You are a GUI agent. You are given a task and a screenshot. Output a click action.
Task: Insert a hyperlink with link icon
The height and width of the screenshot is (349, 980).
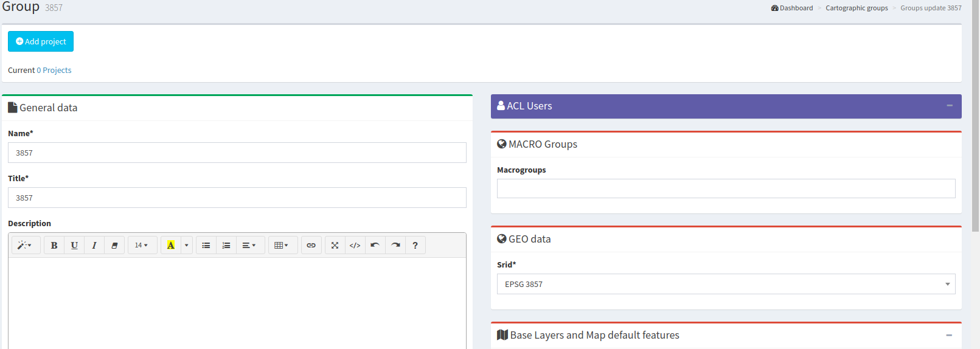(x=311, y=245)
